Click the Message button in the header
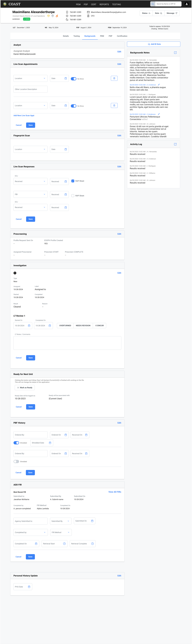 (172, 13)
